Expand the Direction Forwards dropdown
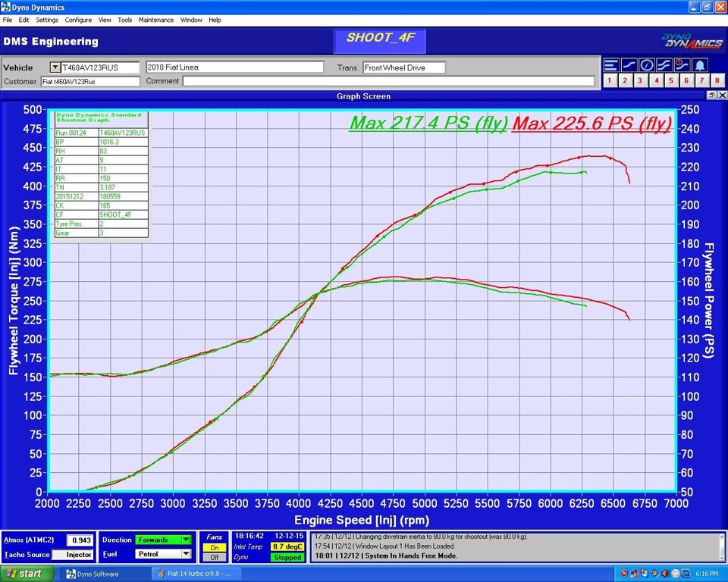The width and height of the screenshot is (728, 582). click(186, 540)
